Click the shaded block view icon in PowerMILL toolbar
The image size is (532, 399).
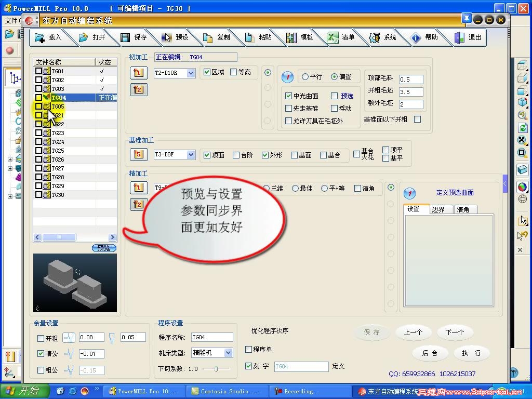523,169
